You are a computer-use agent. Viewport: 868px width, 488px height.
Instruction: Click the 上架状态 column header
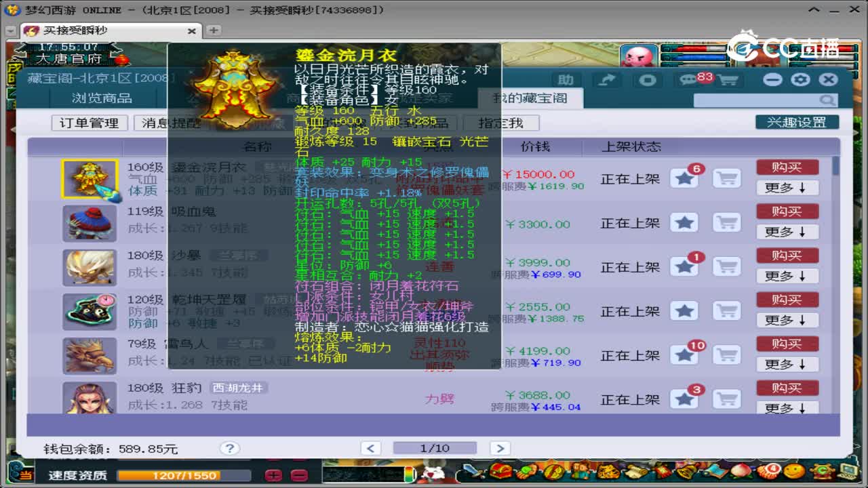coord(631,146)
